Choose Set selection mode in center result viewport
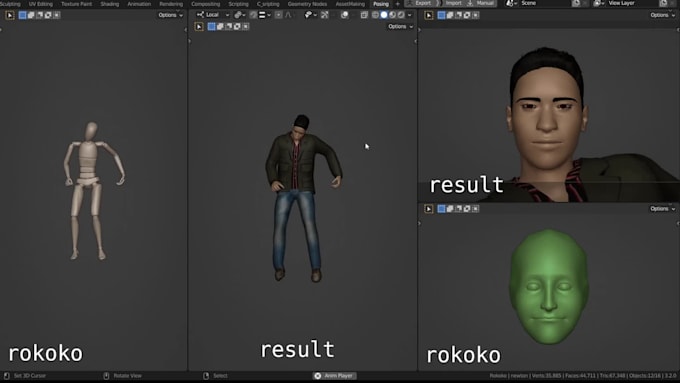 tap(212, 27)
